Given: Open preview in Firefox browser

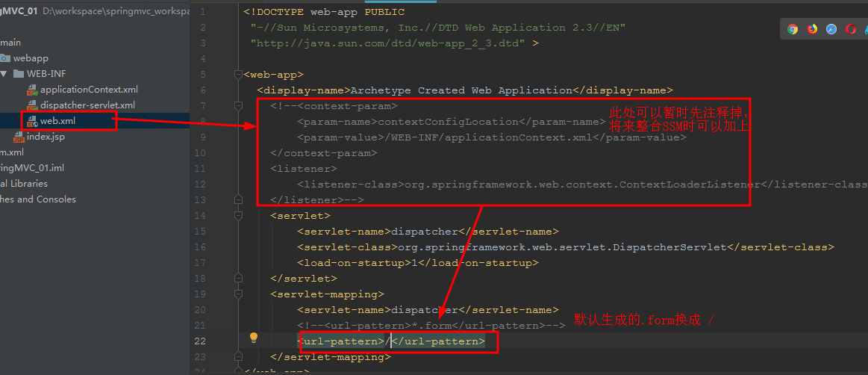Looking at the screenshot, I should 812,29.
